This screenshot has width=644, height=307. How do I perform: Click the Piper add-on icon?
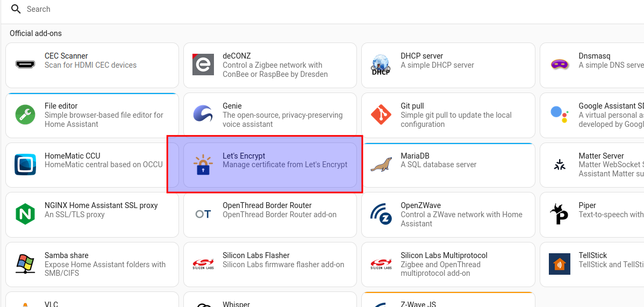(x=559, y=215)
